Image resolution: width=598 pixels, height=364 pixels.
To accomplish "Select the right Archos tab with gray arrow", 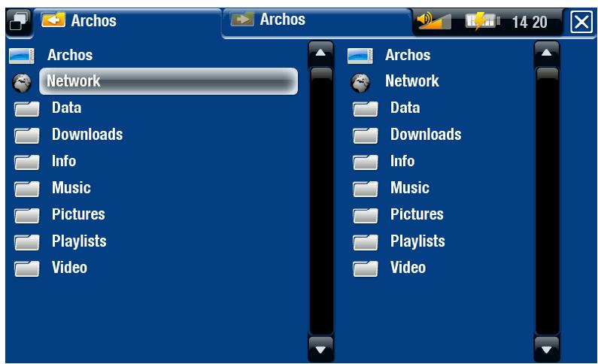I will (x=317, y=22).
